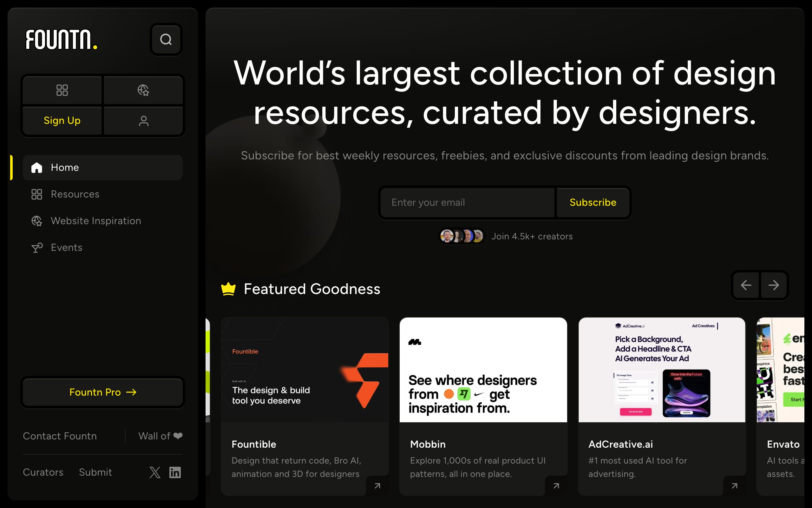Open the LinkedIn social icon

tap(175, 472)
